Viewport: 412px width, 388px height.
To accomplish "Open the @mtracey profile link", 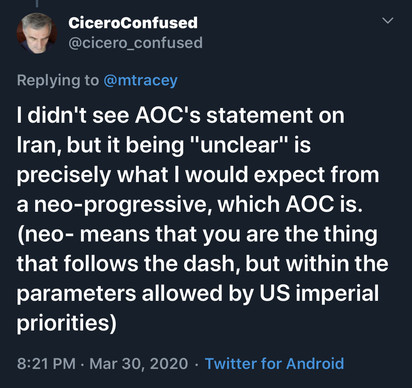I will point(140,81).
